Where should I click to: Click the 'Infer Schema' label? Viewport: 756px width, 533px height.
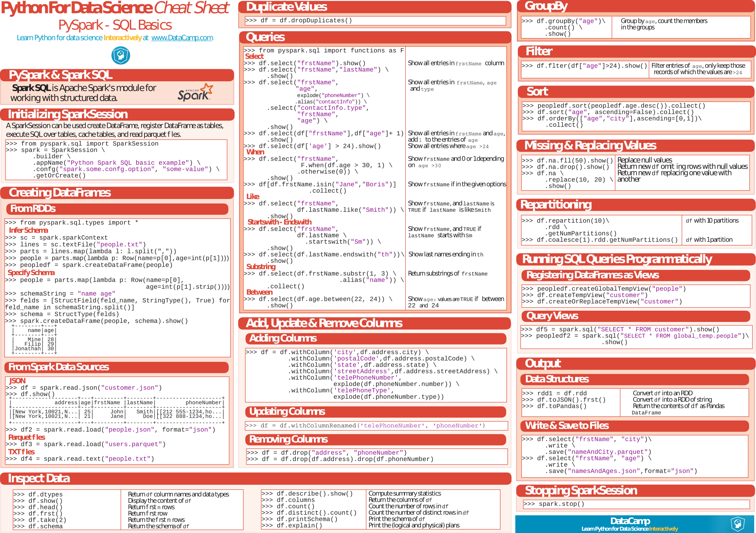point(28,230)
